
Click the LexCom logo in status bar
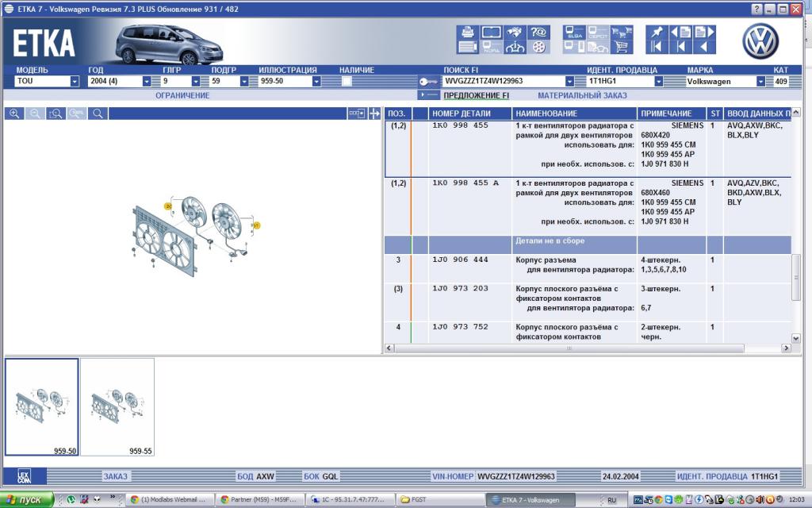click(x=25, y=476)
